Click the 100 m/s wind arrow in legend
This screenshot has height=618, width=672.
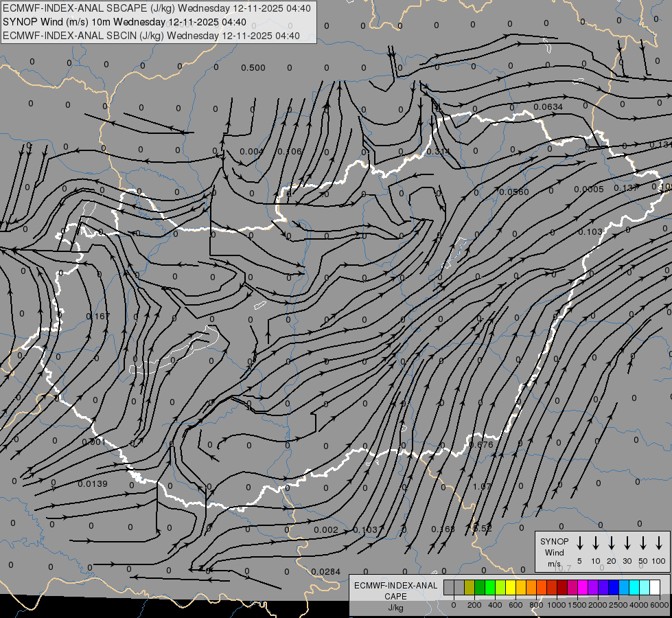pyautogui.click(x=659, y=543)
